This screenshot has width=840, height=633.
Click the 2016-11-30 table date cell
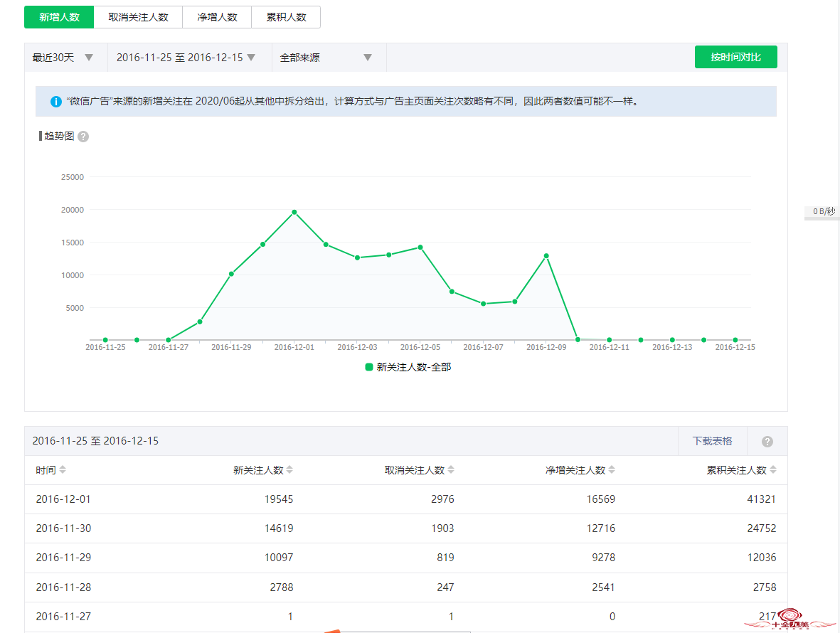(63, 528)
